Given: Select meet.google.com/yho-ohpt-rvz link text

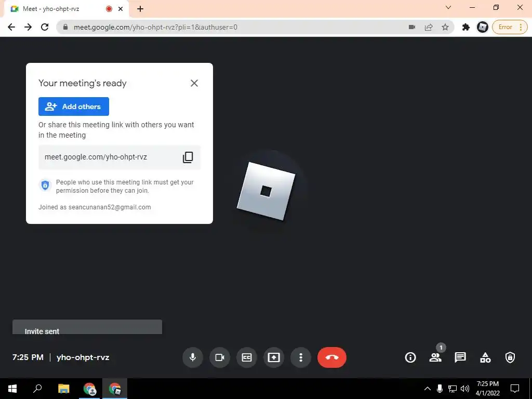Looking at the screenshot, I should (x=96, y=157).
